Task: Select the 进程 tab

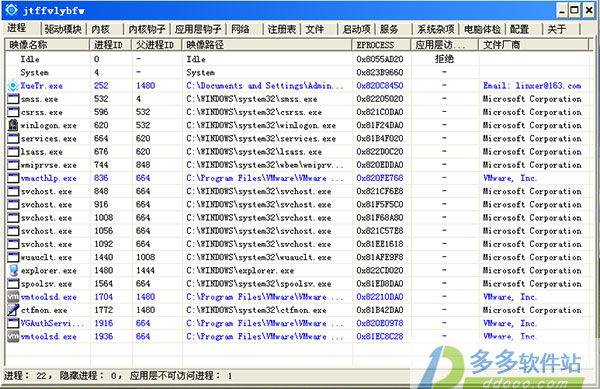Action: 17,28
